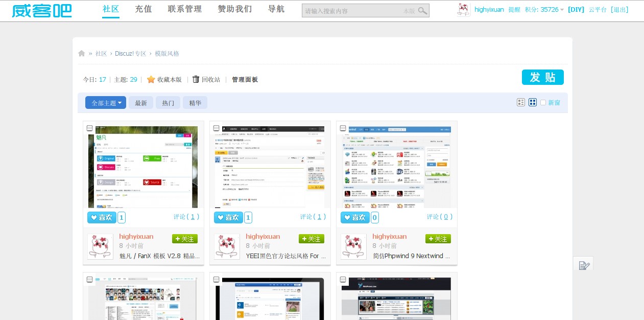Open the user avatar next to highyixuan in header

click(x=464, y=10)
